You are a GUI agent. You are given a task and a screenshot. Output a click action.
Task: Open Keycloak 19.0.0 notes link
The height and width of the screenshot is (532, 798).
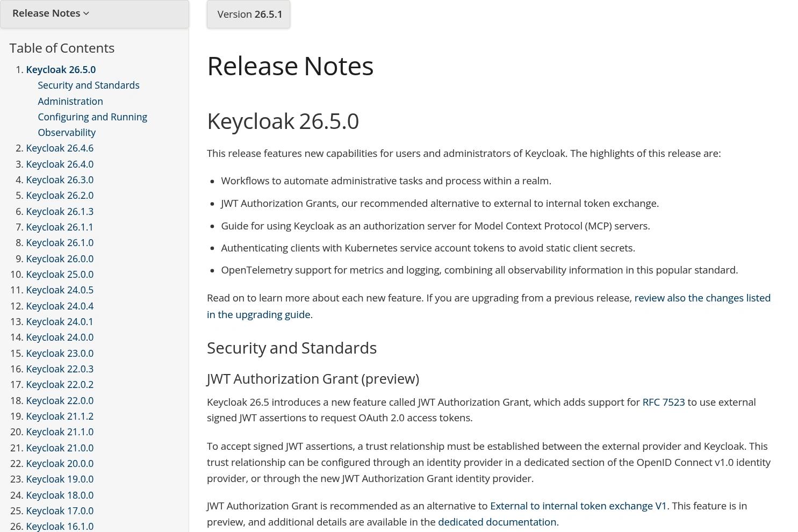[x=60, y=479]
